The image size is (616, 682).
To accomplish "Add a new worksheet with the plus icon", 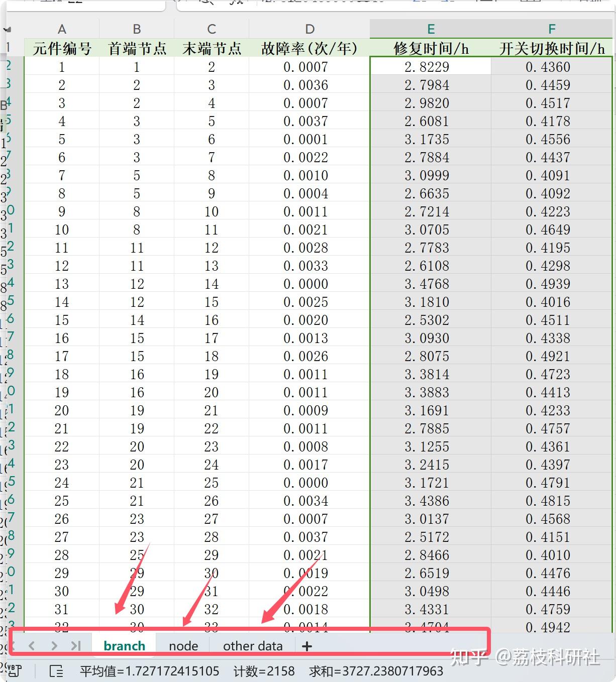I will pyautogui.click(x=307, y=646).
